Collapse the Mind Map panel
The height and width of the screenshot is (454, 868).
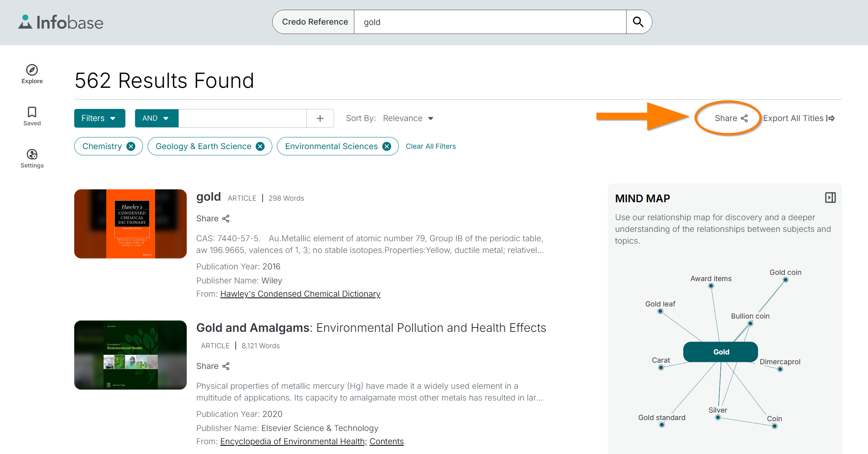point(830,198)
